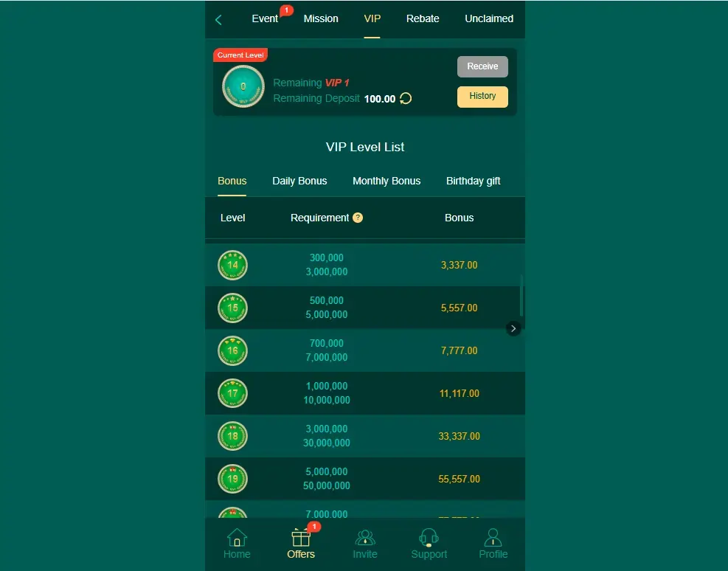Open the History button
Screen dimensions: 728x571
coord(482,97)
